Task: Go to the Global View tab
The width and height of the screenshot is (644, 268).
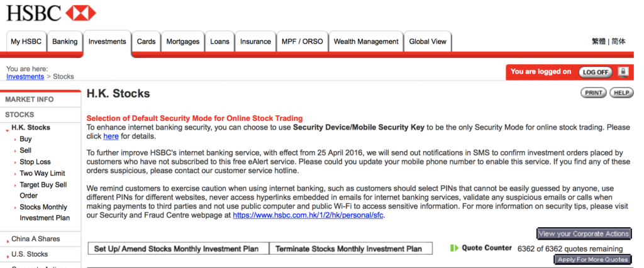Action: [428, 42]
